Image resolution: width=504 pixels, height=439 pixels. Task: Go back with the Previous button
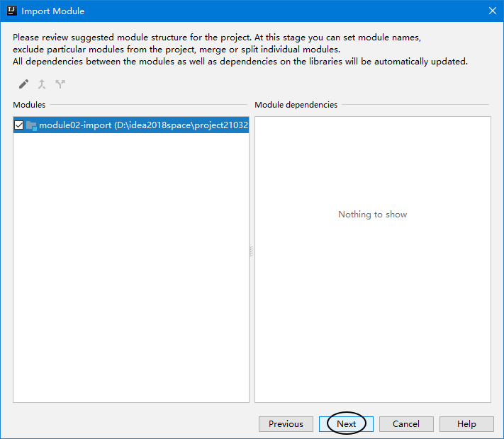click(x=286, y=424)
